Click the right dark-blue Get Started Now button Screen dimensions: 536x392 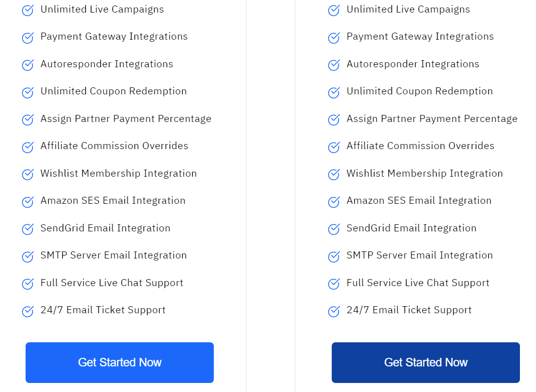click(x=426, y=362)
